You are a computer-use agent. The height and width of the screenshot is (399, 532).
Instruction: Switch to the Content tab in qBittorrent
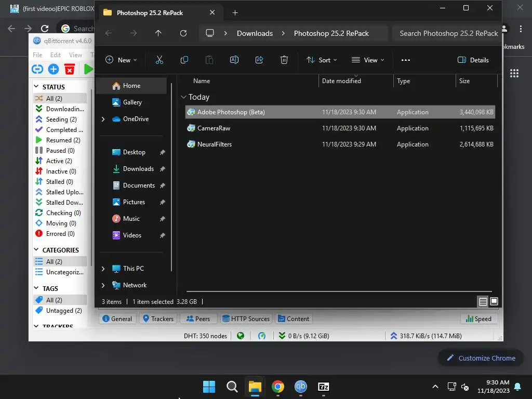(294, 318)
